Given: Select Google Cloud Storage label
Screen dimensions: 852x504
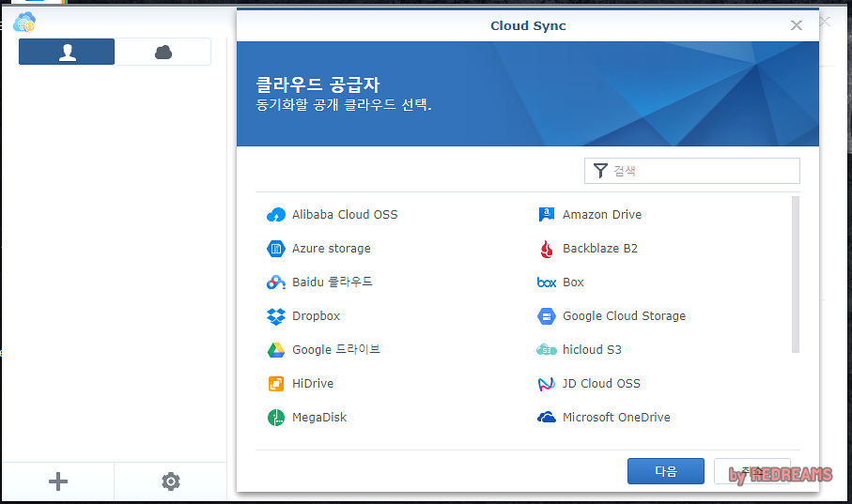Looking at the screenshot, I should (x=625, y=316).
